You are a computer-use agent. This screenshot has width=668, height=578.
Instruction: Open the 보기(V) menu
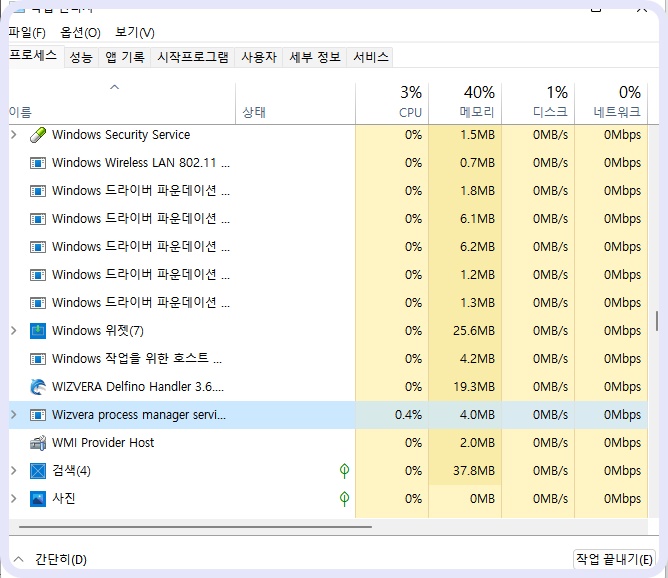click(x=135, y=33)
